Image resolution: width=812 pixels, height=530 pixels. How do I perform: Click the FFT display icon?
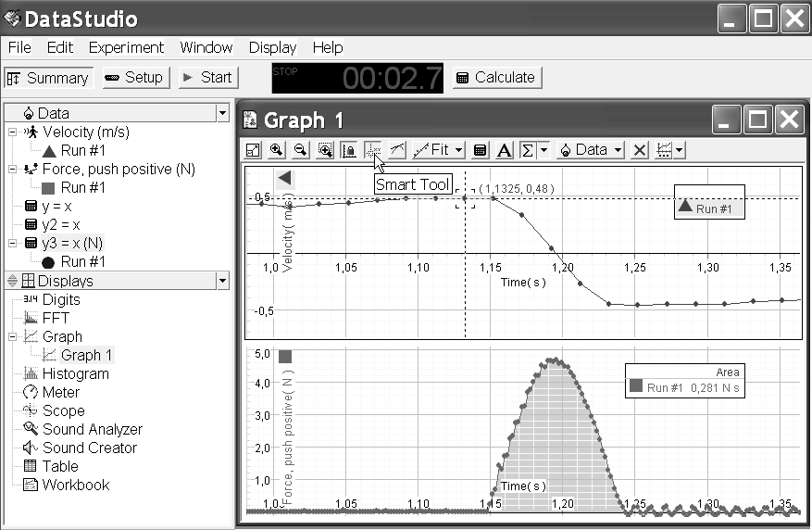click(31, 318)
